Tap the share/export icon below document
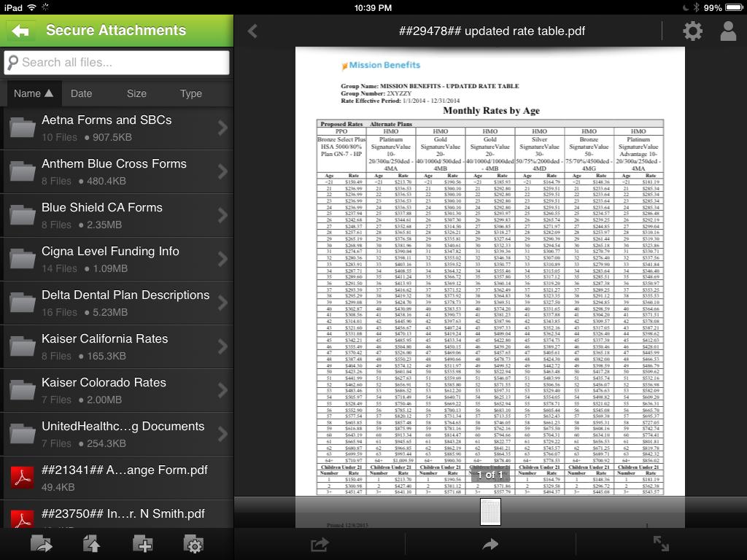Image resolution: width=747 pixels, height=560 pixels. point(320,544)
